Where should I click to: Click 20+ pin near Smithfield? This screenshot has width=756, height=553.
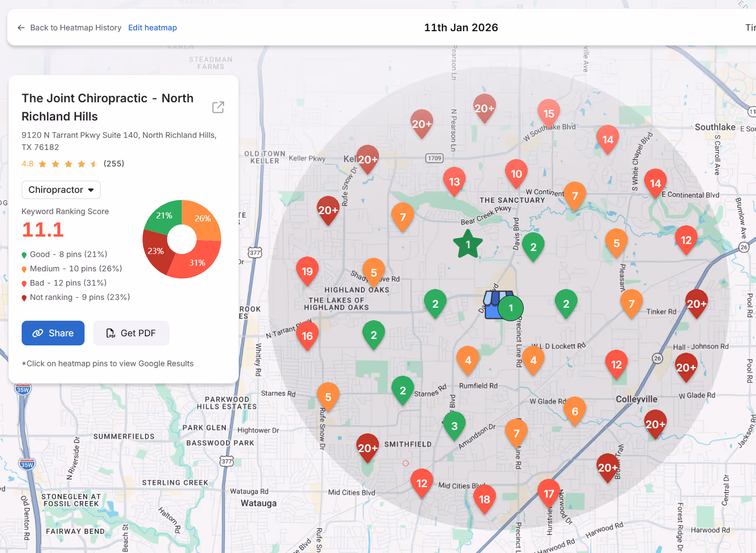tap(368, 448)
